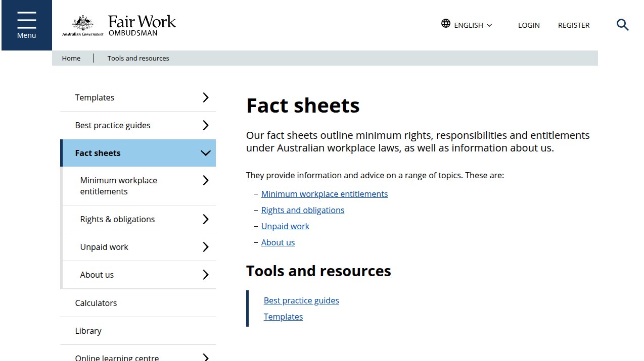
Task: Go to Home breadcrumb
Action: [x=71, y=58]
